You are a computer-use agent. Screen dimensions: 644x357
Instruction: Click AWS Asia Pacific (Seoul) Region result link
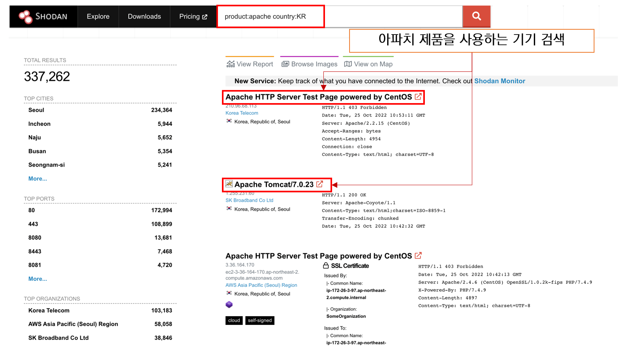[261, 285]
